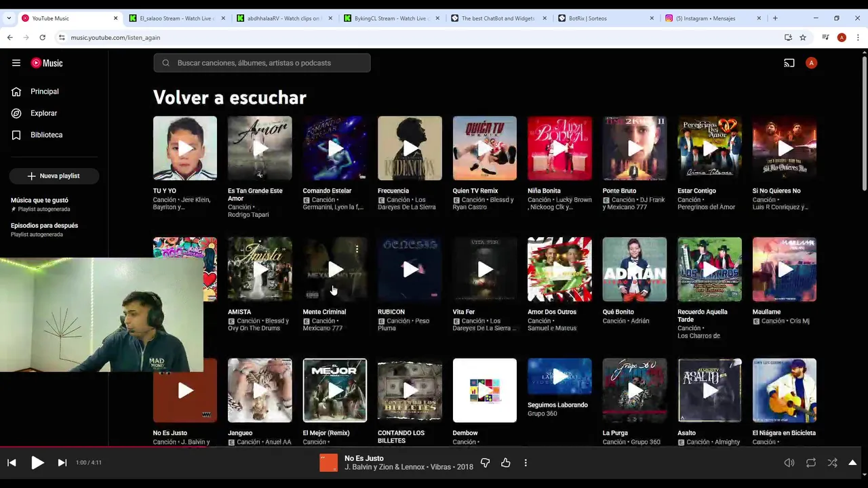Open artist link Rodrigo Tapari

point(248,215)
